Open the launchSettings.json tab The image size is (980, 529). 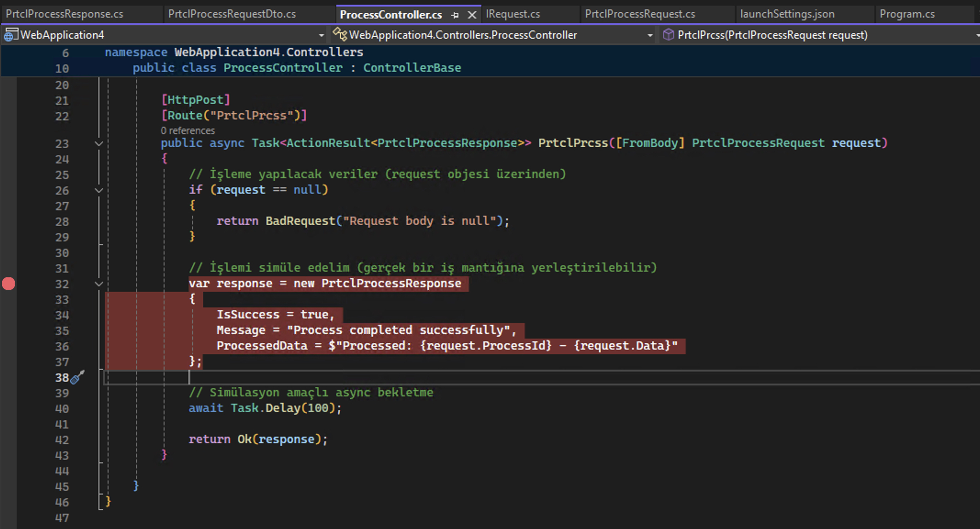pyautogui.click(x=787, y=14)
